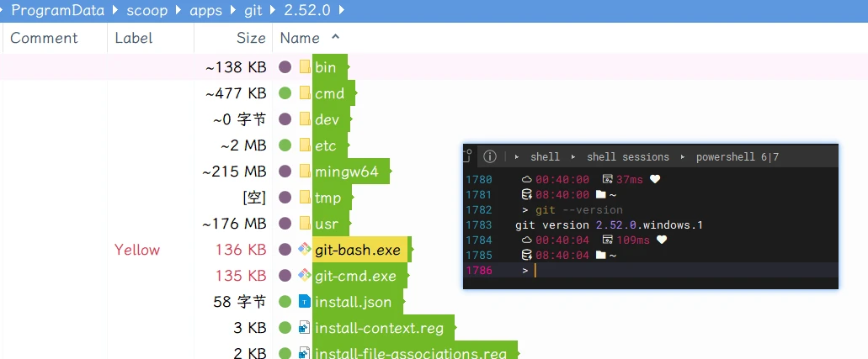Click the ~176 MB size value

pyautogui.click(x=234, y=224)
